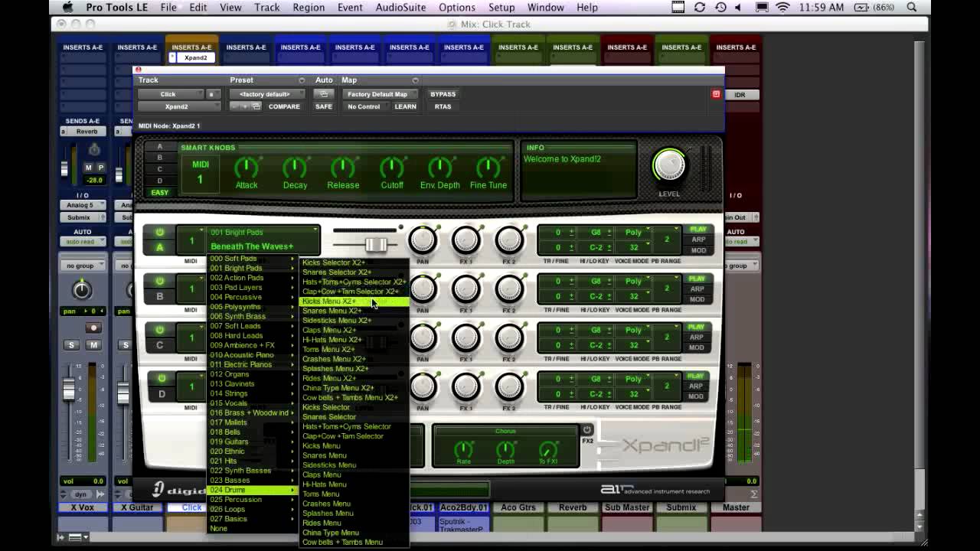Select the EASY smart knobs mode
Viewport: 980px width, 551px height.
point(159,193)
